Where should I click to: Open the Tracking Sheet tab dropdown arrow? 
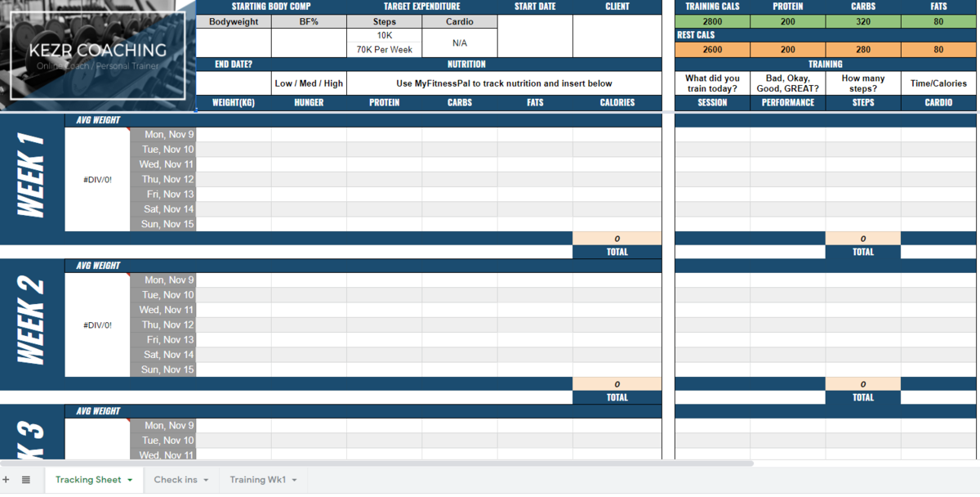pos(130,480)
